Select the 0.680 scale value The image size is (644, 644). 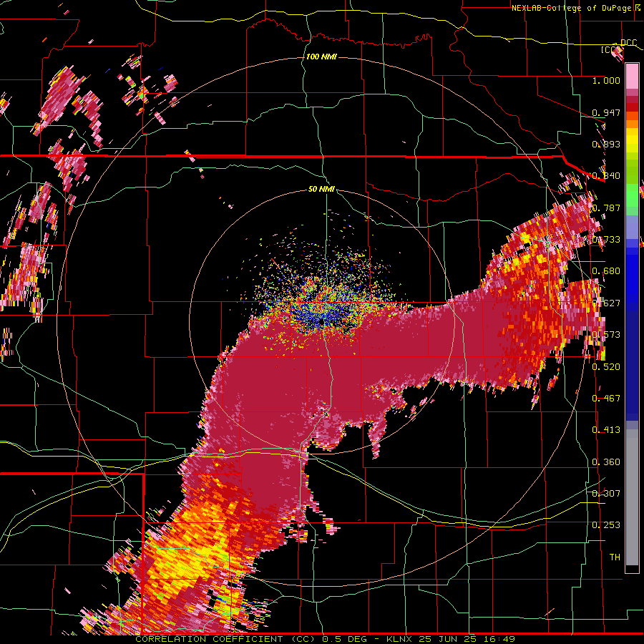[606, 271]
